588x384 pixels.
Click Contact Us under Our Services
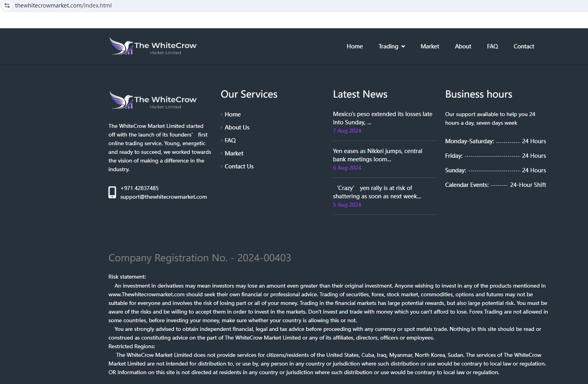pyautogui.click(x=239, y=166)
